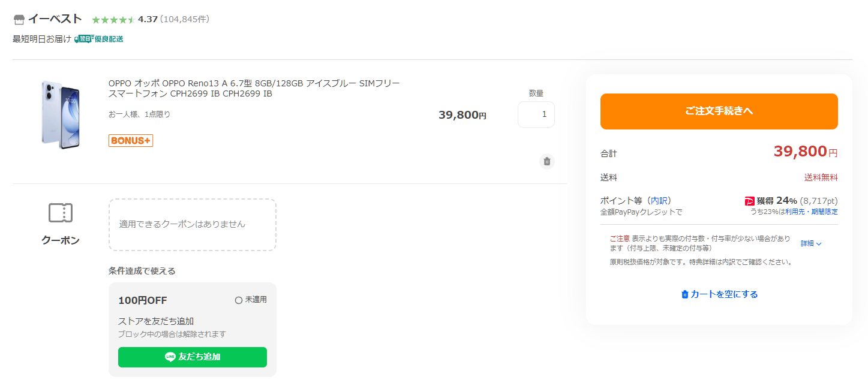Click the 合計 label
Viewport: 868px width, 392px height.
[x=609, y=154]
